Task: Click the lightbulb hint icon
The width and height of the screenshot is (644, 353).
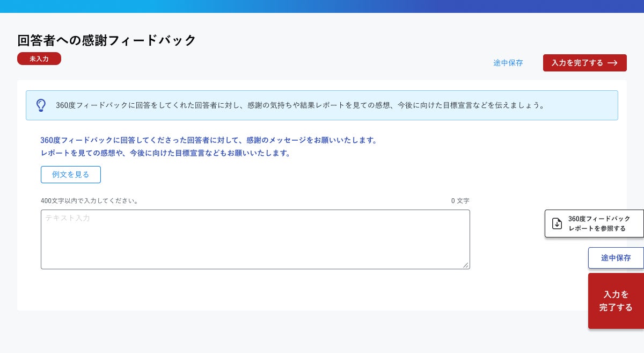Action: [x=41, y=105]
